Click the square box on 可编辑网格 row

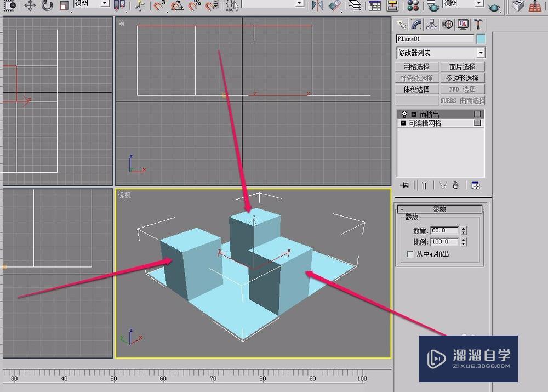pyautogui.click(x=477, y=123)
